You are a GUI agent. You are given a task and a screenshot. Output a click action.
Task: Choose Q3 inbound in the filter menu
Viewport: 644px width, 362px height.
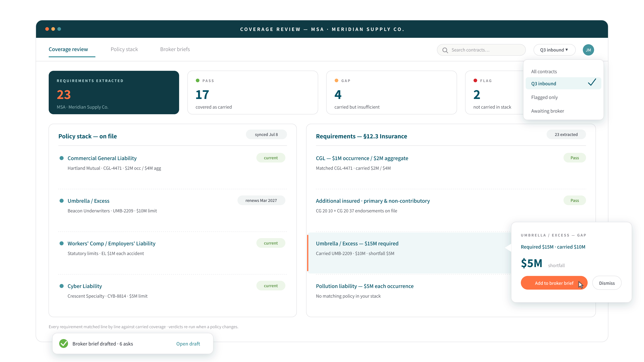click(563, 83)
